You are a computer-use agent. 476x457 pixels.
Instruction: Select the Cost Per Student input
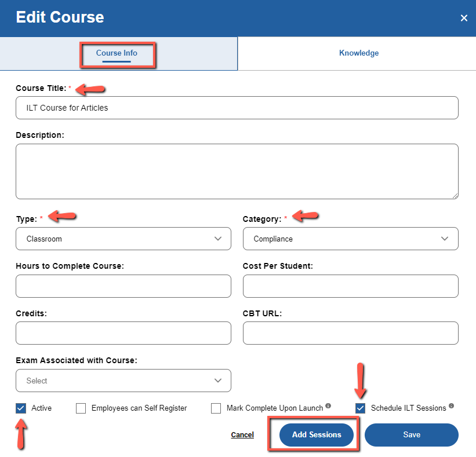350,286
